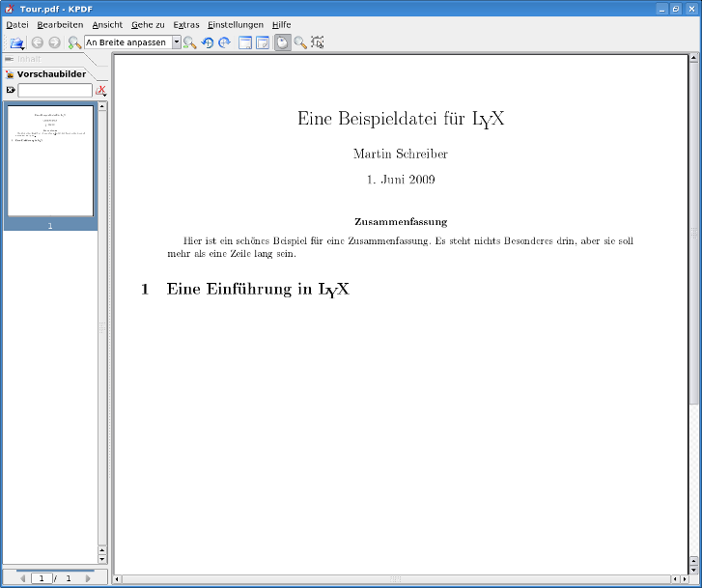Click the 'Zusammenfassung' heading

coord(401,222)
